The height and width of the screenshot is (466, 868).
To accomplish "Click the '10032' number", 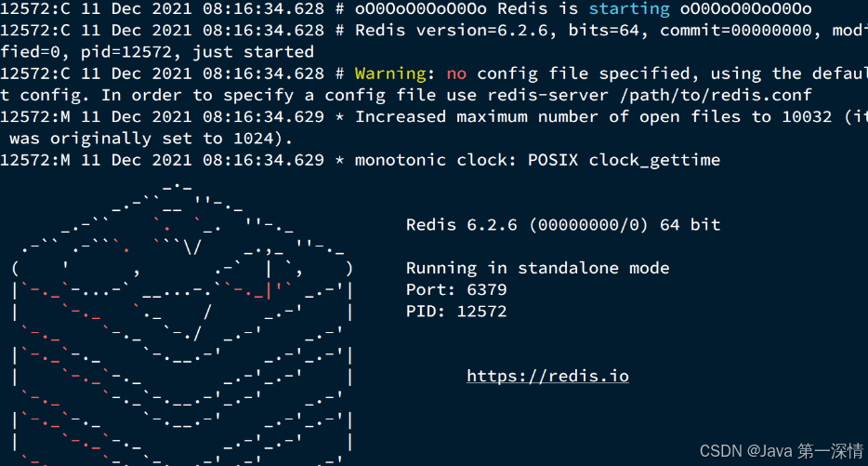I will pyautogui.click(x=807, y=117).
